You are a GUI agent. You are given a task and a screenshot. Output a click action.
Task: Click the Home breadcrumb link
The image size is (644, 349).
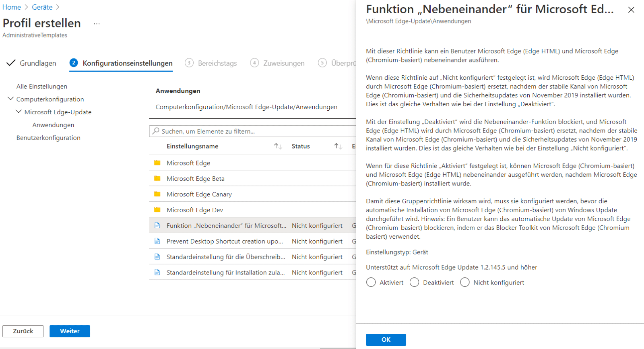tap(12, 7)
